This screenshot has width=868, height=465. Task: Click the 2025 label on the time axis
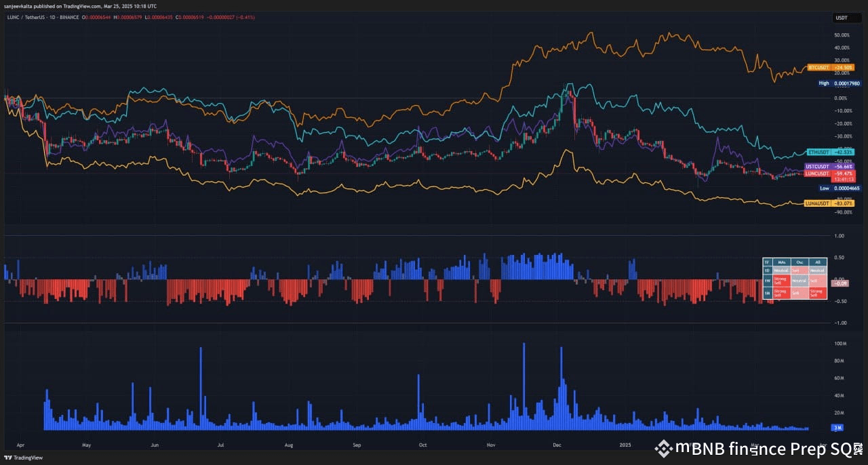[x=625, y=445]
